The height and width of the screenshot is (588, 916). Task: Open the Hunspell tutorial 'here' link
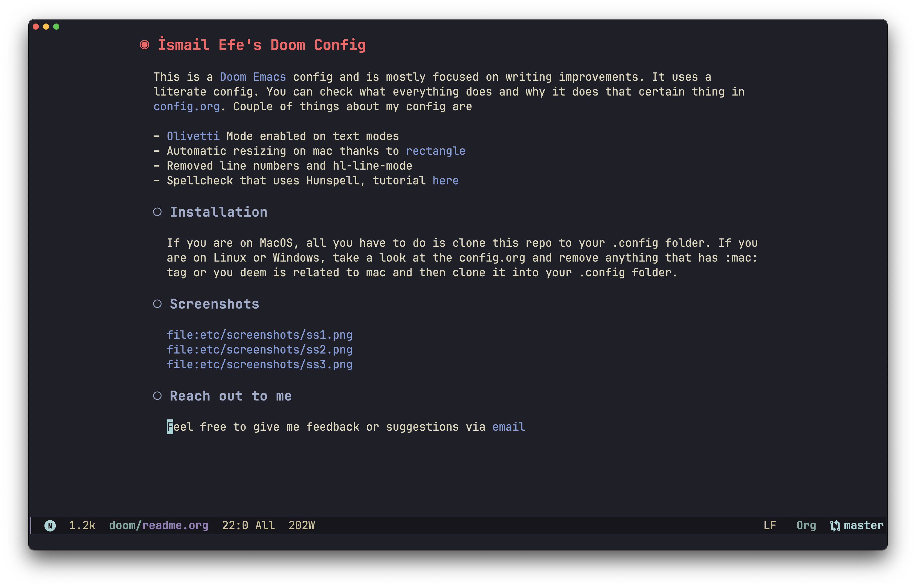coord(445,181)
